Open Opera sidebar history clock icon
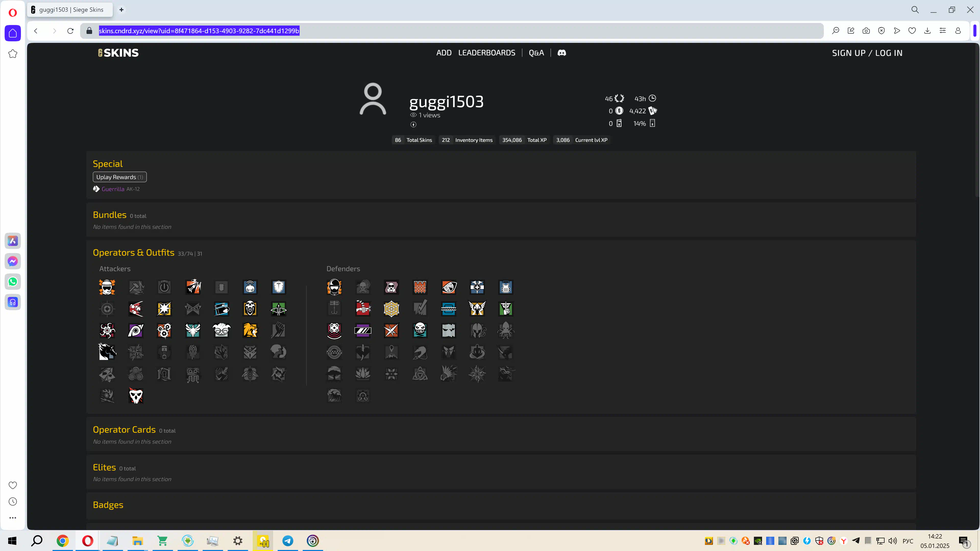The height and width of the screenshot is (551, 980). click(13, 502)
